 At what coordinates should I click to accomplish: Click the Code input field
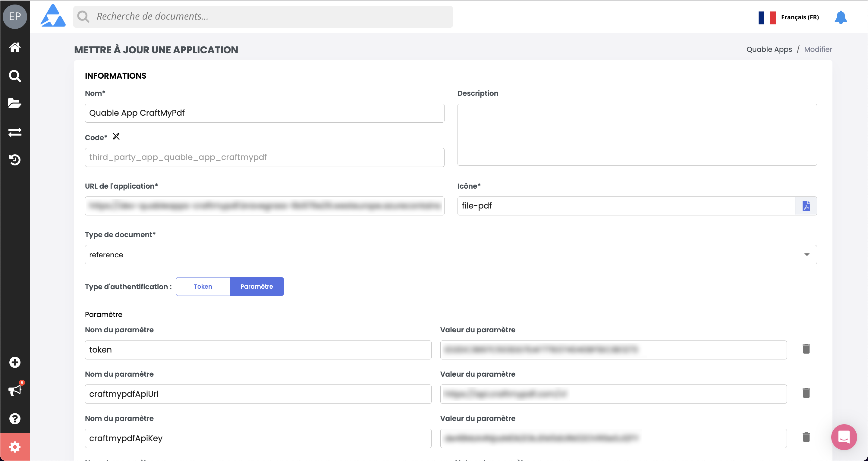[265, 157]
